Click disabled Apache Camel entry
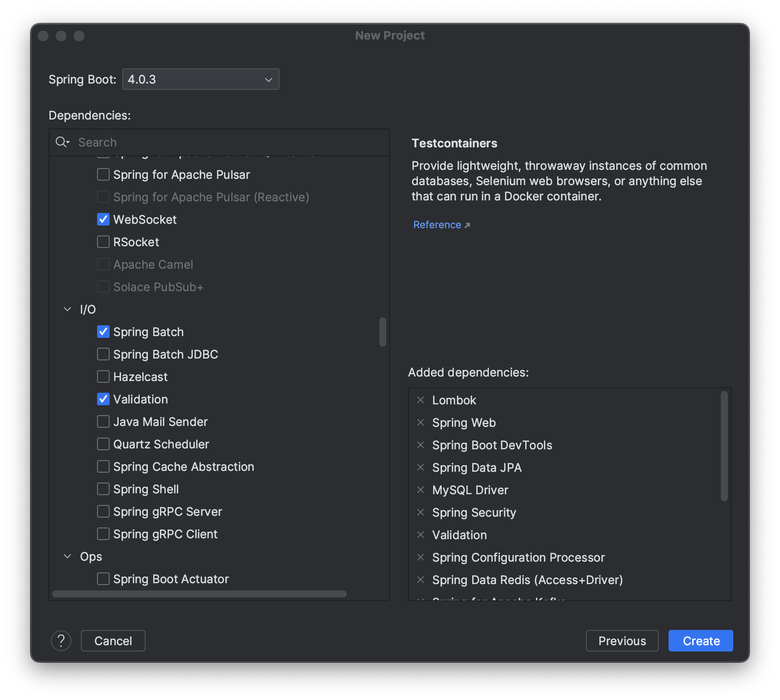 pos(153,264)
